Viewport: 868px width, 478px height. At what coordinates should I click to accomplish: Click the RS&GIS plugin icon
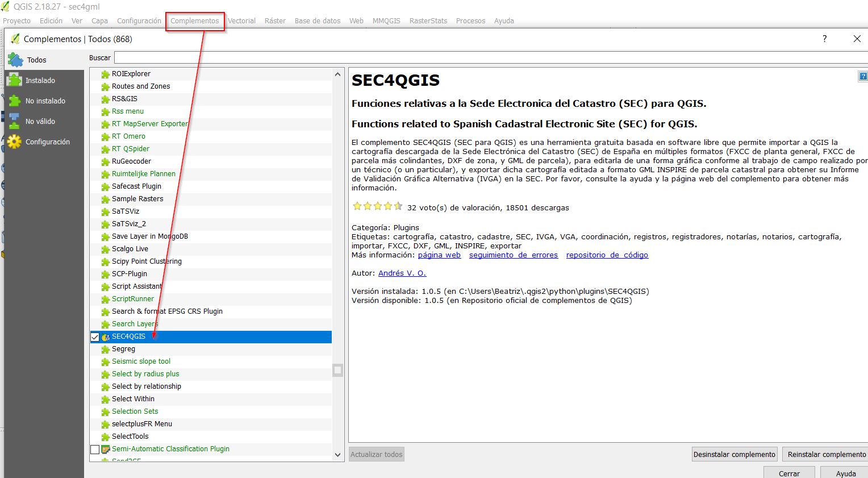(x=105, y=99)
